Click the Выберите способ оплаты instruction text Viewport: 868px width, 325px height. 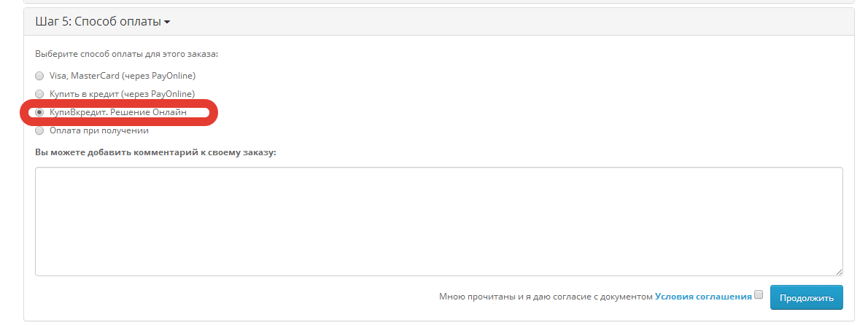127,54
